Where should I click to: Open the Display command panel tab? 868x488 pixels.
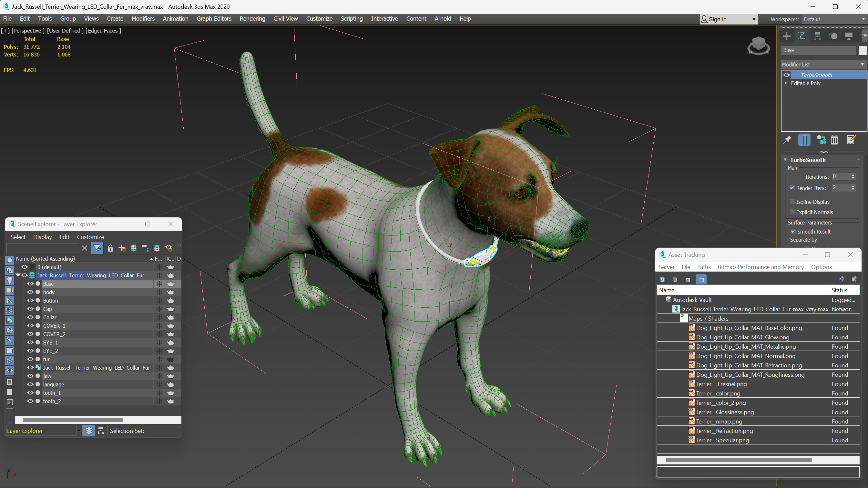pyautogui.click(x=848, y=36)
